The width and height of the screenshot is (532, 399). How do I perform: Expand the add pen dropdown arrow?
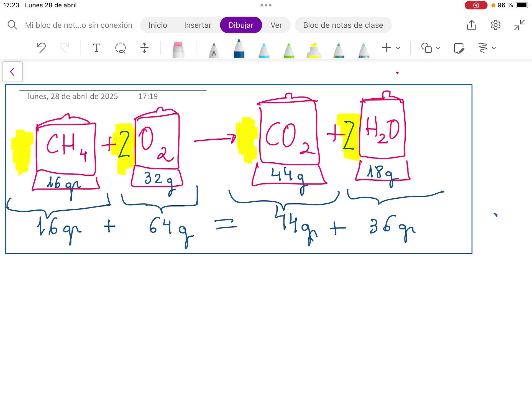[398, 48]
